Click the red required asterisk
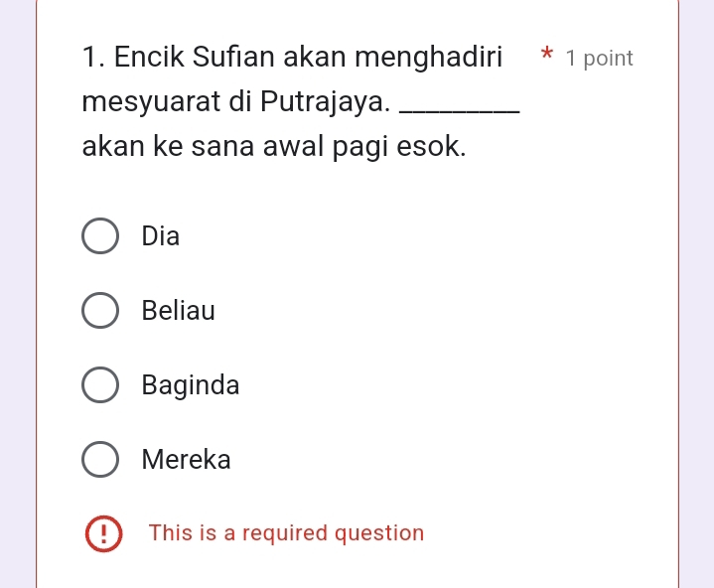 (545, 57)
